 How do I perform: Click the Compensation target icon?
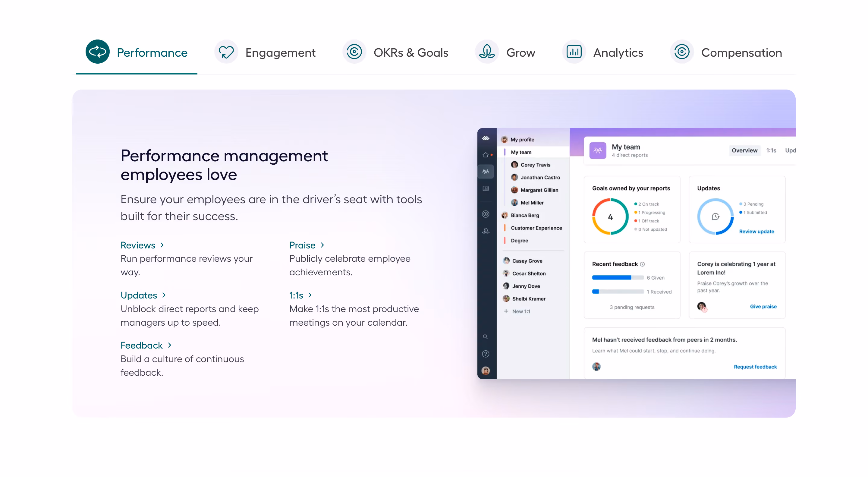pos(682,52)
